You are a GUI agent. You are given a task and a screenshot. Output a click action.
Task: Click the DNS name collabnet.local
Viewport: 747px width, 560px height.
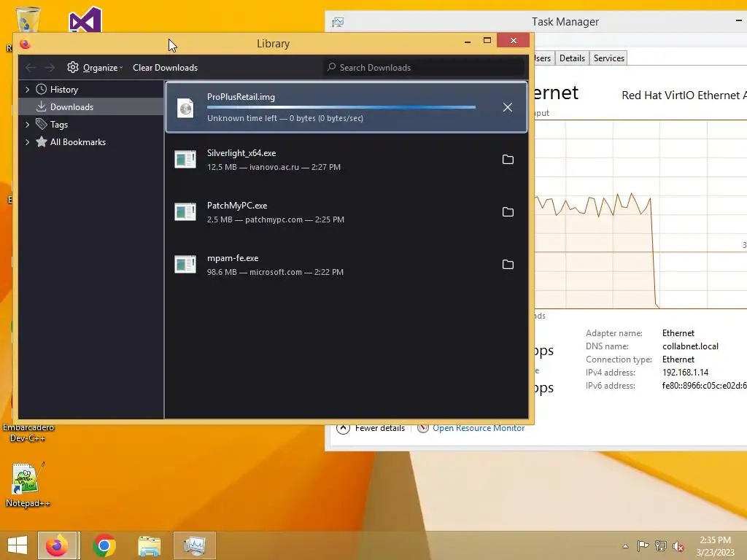click(x=690, y=346)
